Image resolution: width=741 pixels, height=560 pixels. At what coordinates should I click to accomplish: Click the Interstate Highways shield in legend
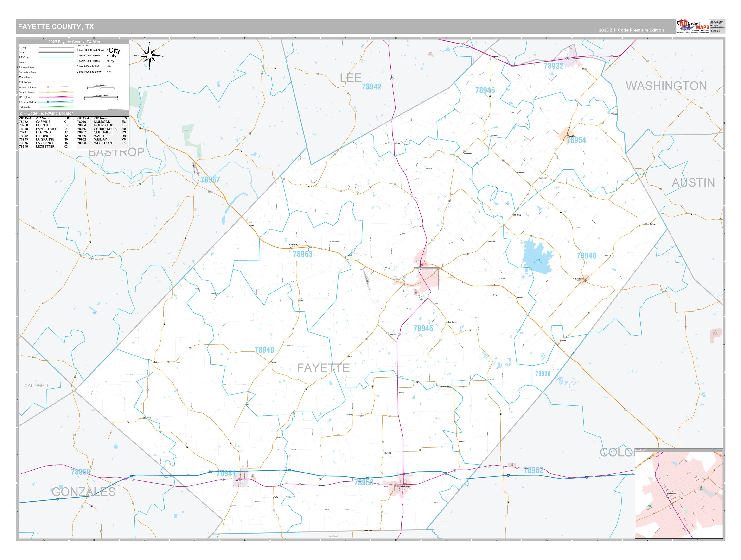pyautogui.click(x=48, y=102)
